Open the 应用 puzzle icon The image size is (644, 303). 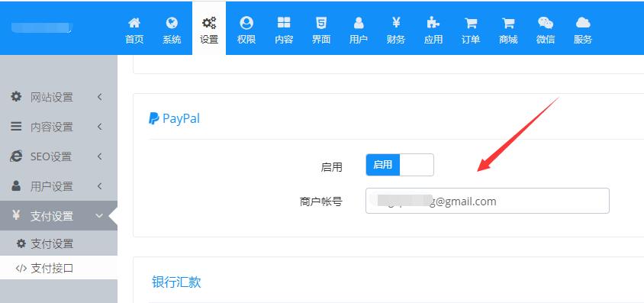point(433,23)
